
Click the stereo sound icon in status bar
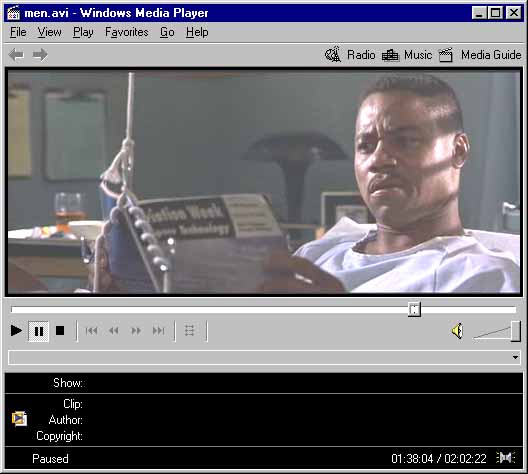pos(505,458)
